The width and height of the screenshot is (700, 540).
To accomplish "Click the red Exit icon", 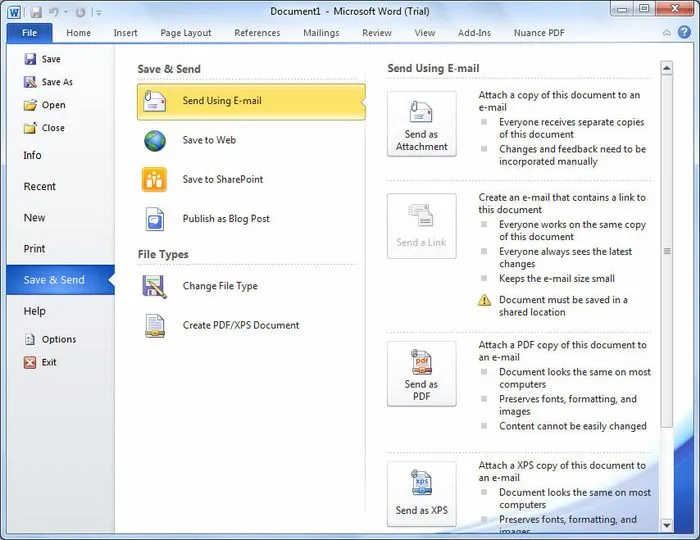I will click(30, 362).
